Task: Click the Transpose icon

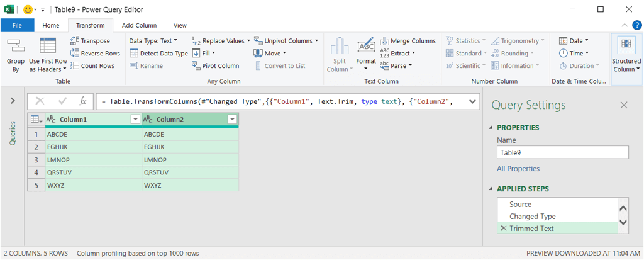Action: pyautogui.click(x=75, y=41)
